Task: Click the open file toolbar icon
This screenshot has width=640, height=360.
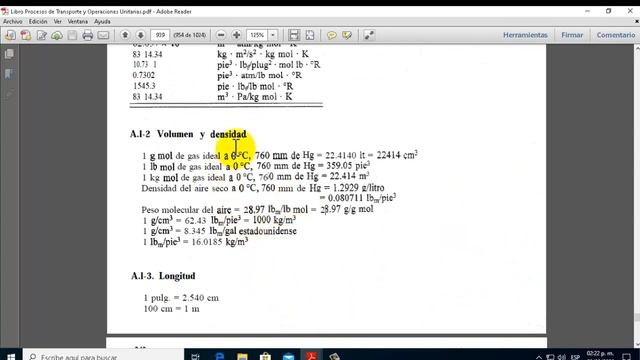Action: point(10,35)
